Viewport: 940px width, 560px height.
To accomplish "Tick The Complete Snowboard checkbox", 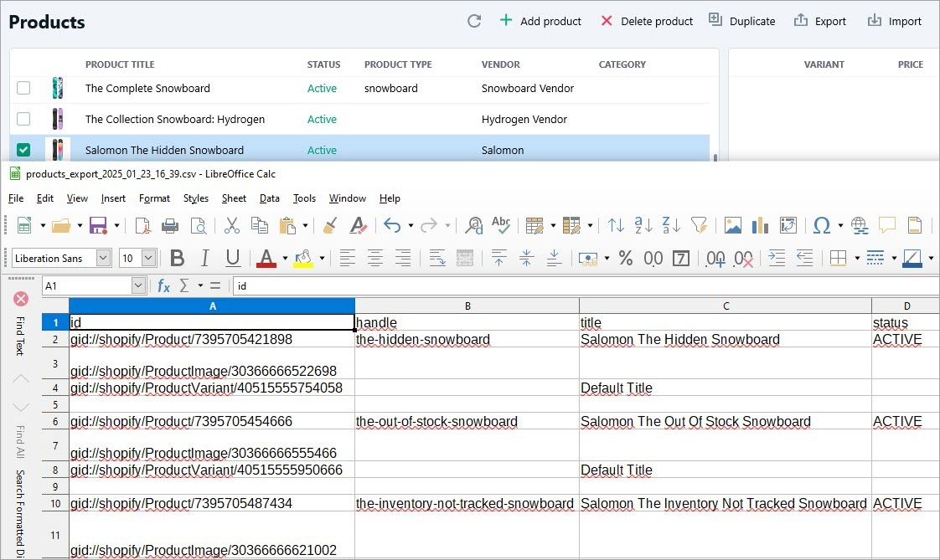I will tap(23, 88).
